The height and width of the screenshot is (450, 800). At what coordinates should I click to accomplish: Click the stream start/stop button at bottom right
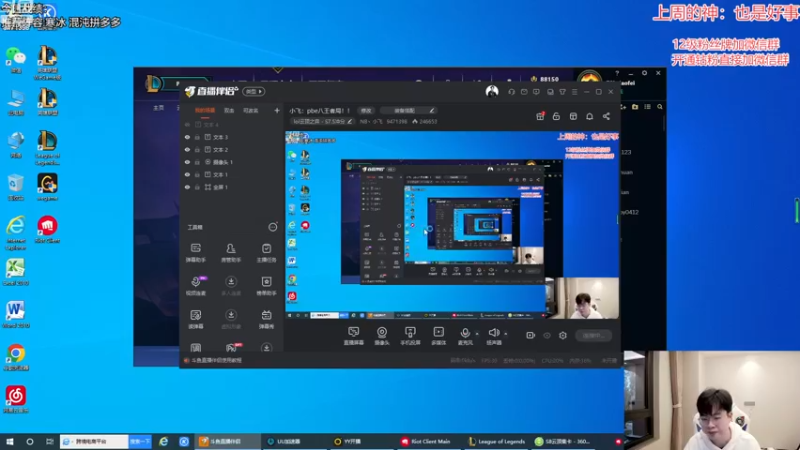593,336
